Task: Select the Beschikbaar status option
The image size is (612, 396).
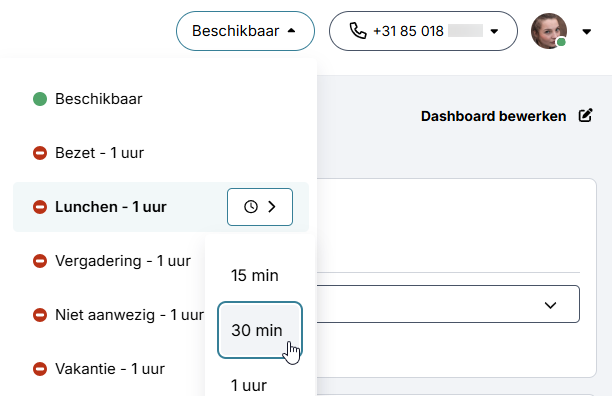Action: coord(161,99)
